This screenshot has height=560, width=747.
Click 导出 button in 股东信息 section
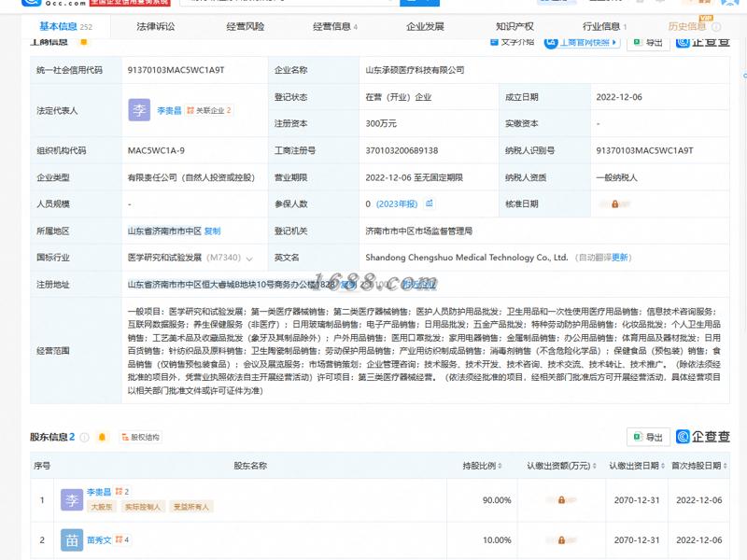coord(648,437)
